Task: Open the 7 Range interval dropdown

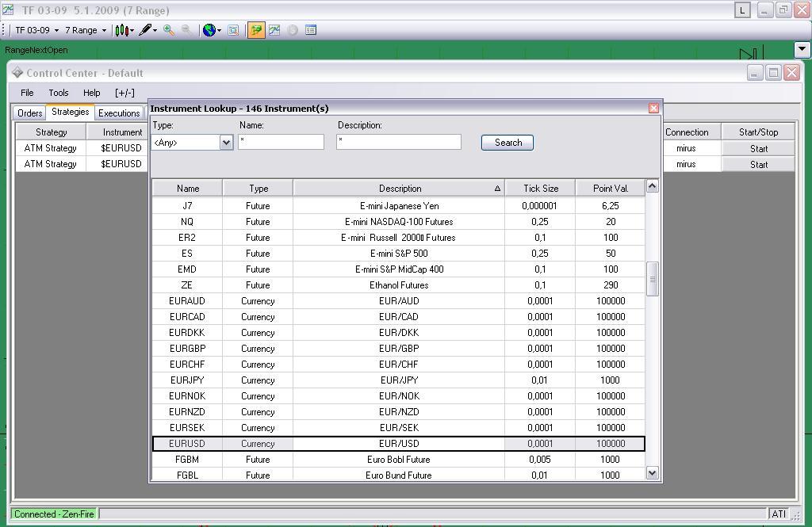Action: [86, 30]
